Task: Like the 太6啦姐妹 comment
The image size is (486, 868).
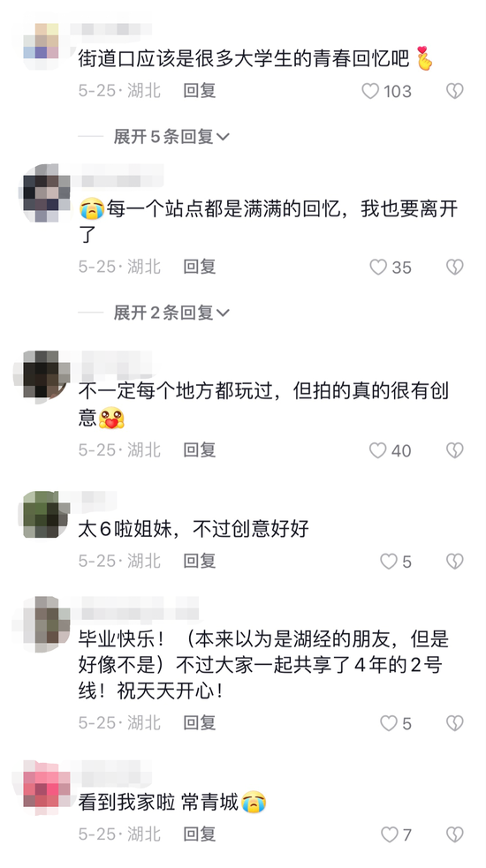Action: point(389,562)
